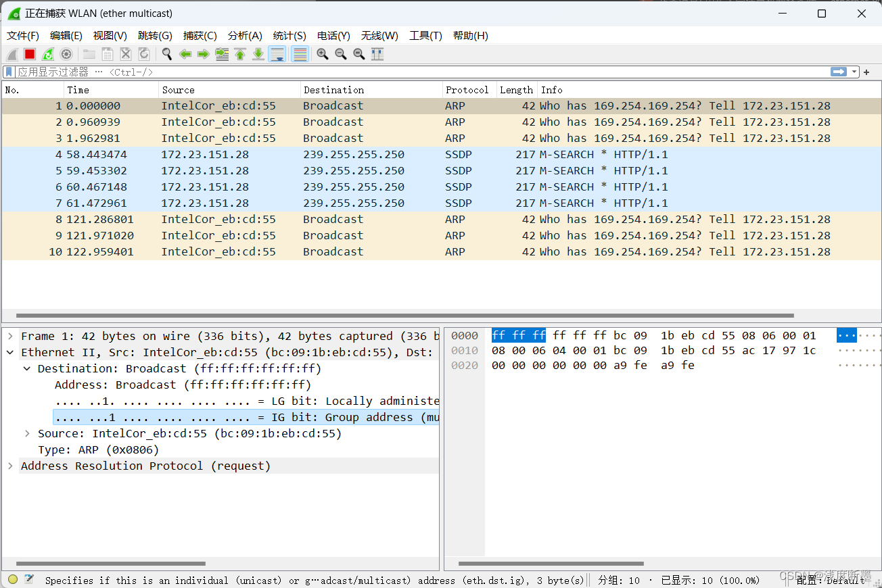The height and width of the screenshot is (588, 882).
Task: Click the hex bytes pane horizontal scrollbar
Action: [x=551, y=563]
